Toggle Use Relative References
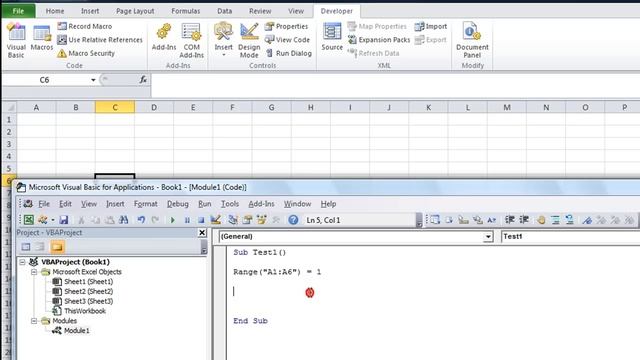This screenshot has width=640, height=360. point(100,40)
